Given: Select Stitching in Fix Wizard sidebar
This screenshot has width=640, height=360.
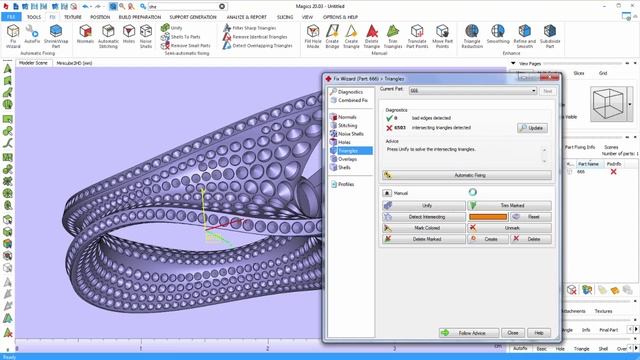Looking at the screenshot, I should click(x=347, y=125).
